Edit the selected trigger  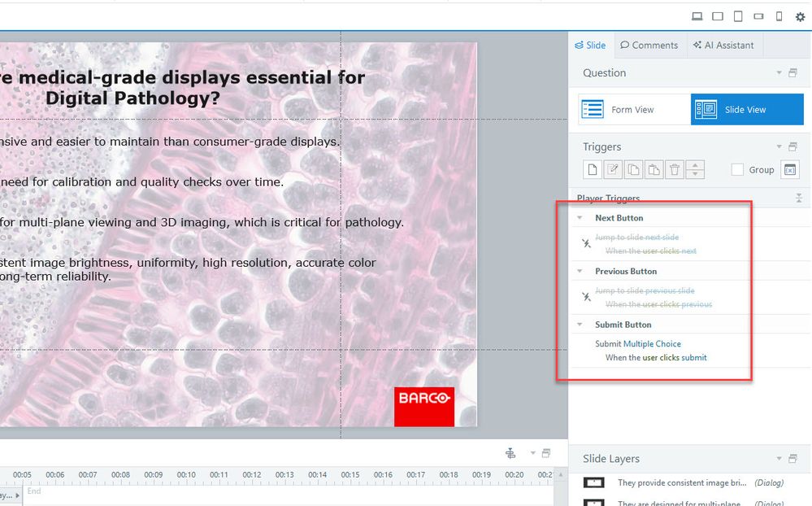coord(613,170)
